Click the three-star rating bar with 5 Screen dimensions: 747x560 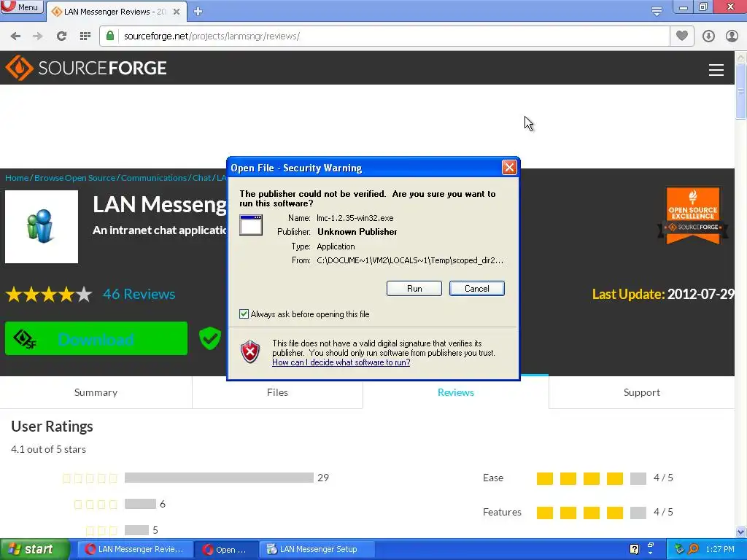click(x=136, y=530)
